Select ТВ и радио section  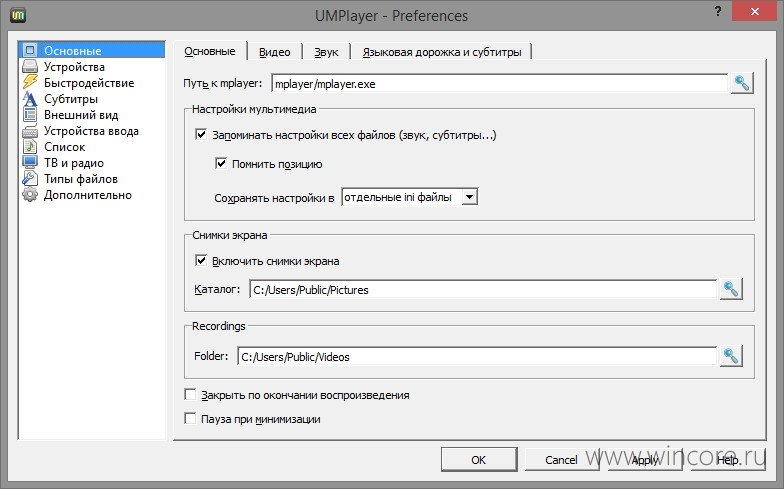92,162
